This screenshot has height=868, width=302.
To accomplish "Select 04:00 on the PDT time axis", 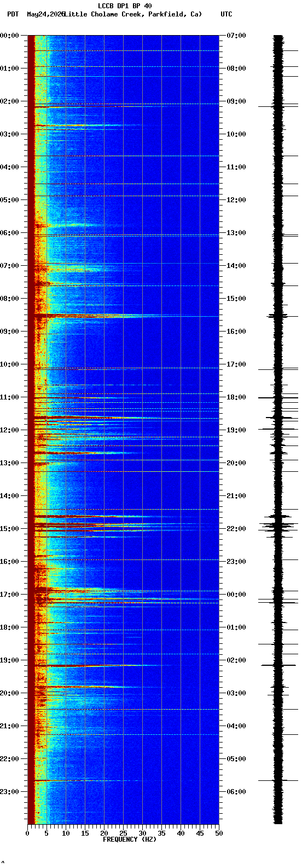I will coord(10,167).
